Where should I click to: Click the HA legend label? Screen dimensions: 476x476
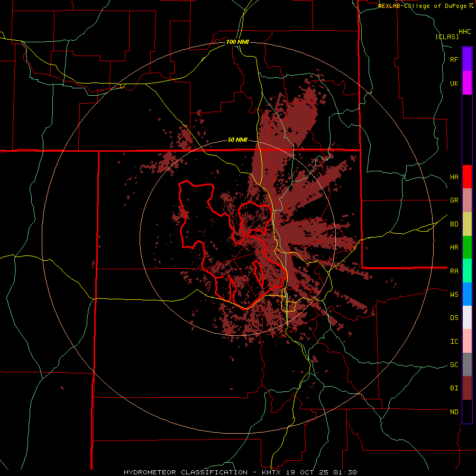(454, 177)
